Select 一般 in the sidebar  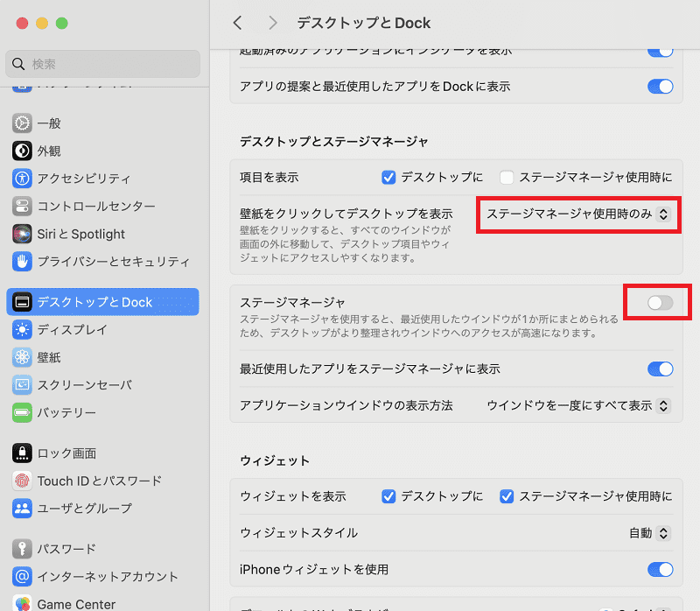[x=102, y=123]
